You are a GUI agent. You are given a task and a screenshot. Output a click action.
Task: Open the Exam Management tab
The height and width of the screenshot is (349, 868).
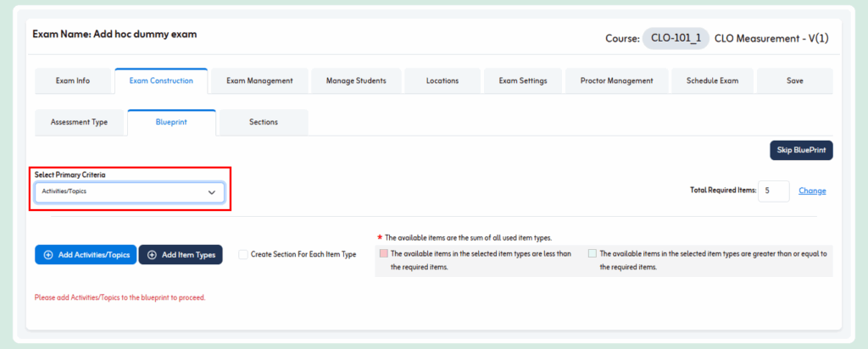click(259, 81)
